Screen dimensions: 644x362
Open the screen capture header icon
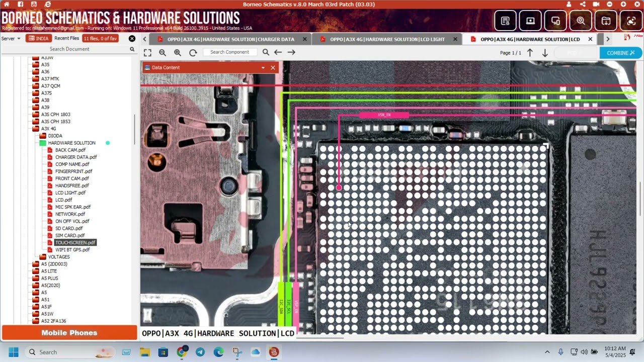point(631,21)
